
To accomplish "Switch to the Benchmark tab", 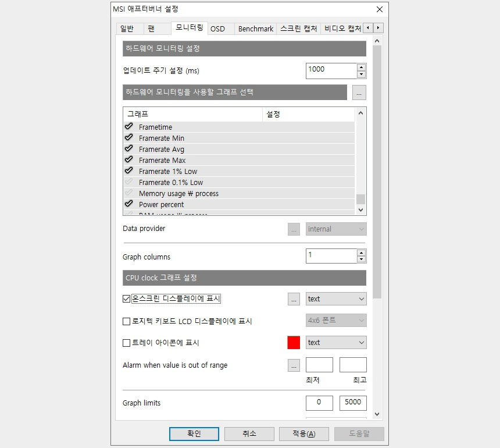I will [256, 29].
